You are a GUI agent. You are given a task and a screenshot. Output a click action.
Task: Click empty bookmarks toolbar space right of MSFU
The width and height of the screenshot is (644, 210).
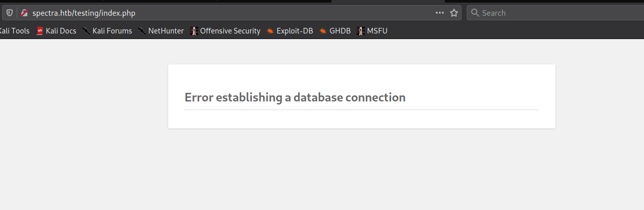(507, 31)
